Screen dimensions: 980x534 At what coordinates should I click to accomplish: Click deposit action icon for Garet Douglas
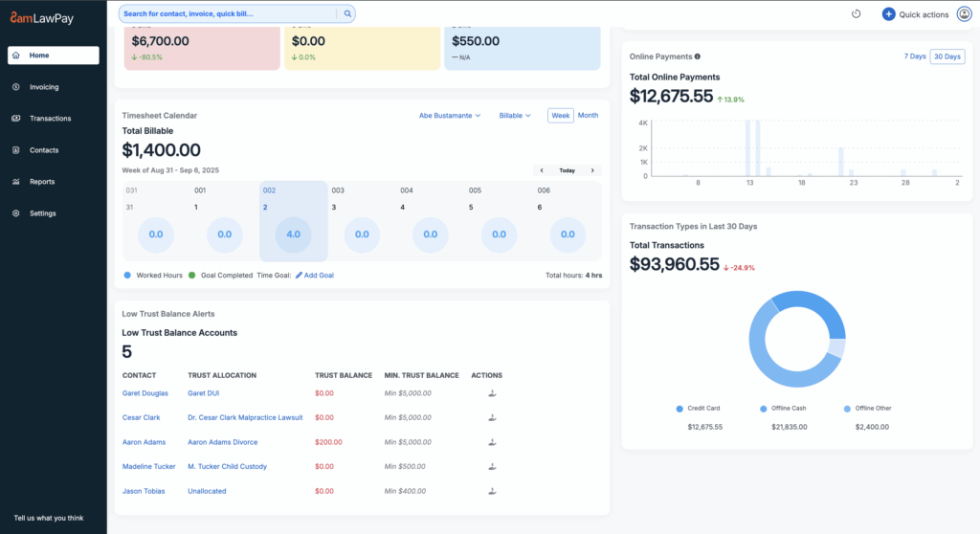point(492,393)
